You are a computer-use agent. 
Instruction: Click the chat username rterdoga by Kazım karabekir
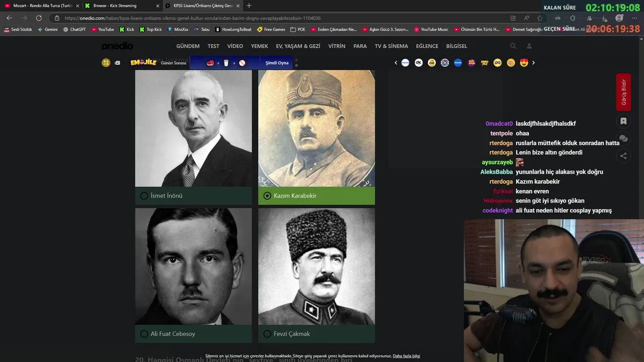[x=501, y=182]
